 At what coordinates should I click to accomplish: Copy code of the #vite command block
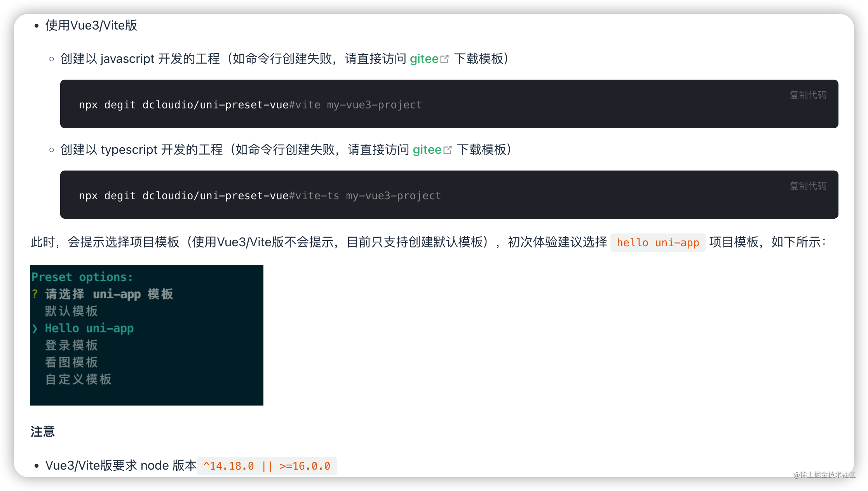[808, 95]
